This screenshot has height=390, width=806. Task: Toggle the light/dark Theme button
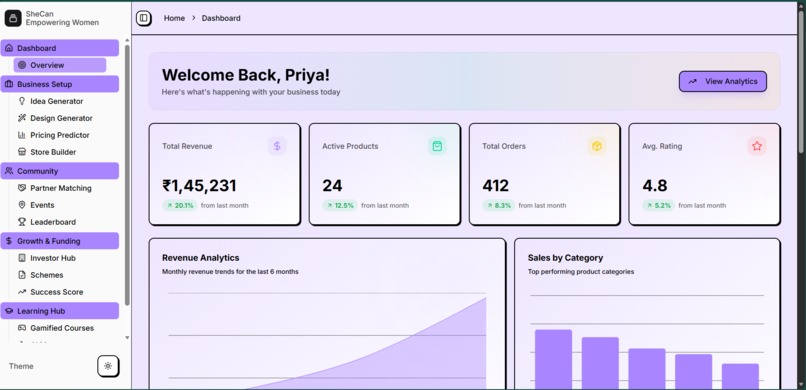coord(108,366)
